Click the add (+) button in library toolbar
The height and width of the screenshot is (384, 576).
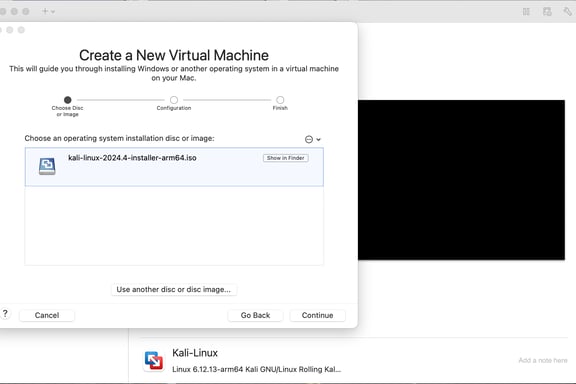(x=45, y=11)
